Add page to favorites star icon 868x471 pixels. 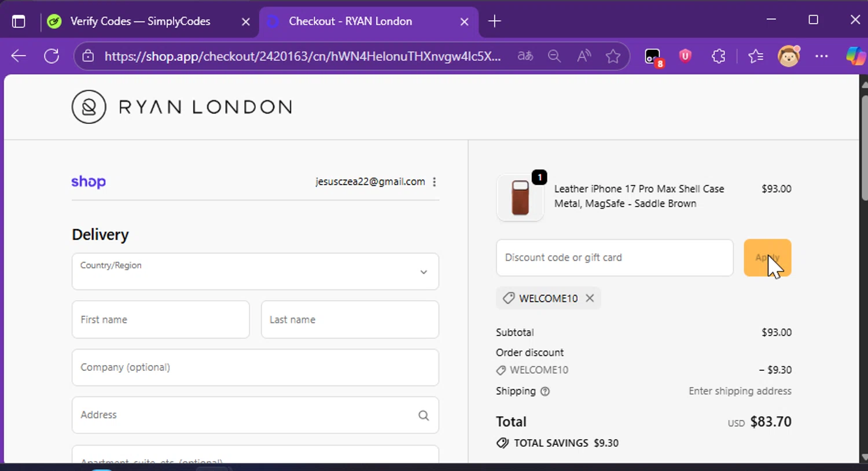[613, 56]
